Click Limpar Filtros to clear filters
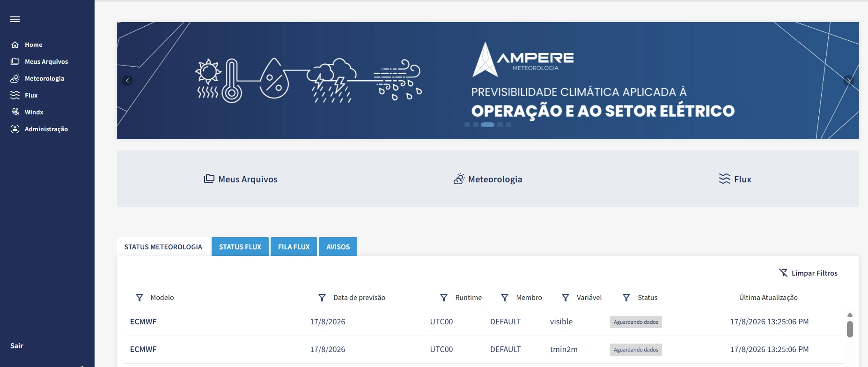Screen dimensions: 868x367 [x=808, y=273]
